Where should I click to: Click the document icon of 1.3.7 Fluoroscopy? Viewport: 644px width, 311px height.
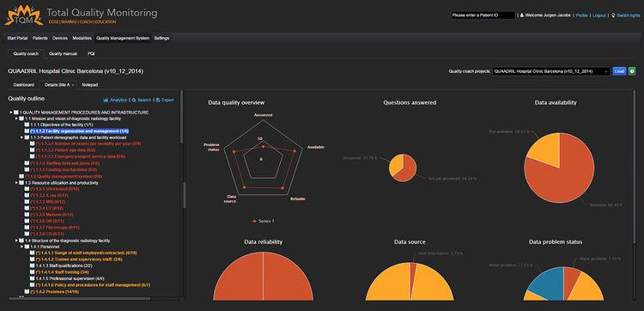point(27,228)
